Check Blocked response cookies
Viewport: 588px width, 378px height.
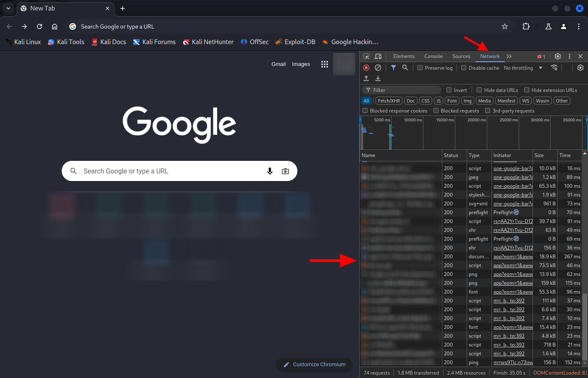click(365, 110)
